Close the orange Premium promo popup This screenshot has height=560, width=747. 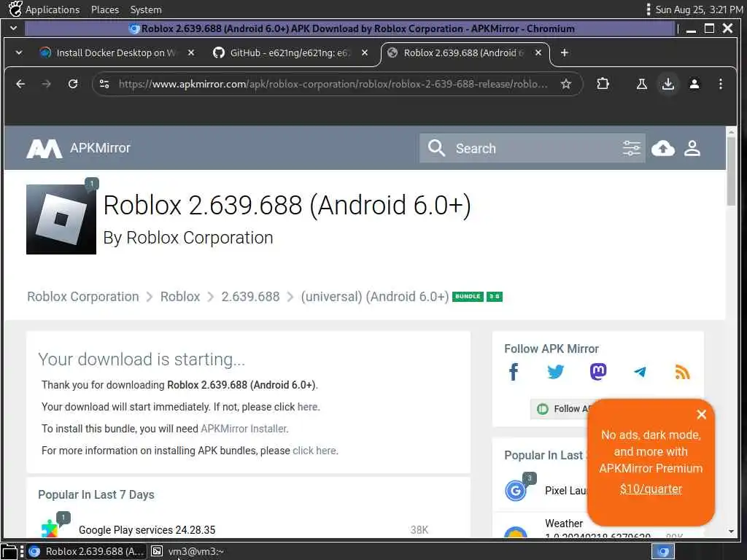[701, 415]
